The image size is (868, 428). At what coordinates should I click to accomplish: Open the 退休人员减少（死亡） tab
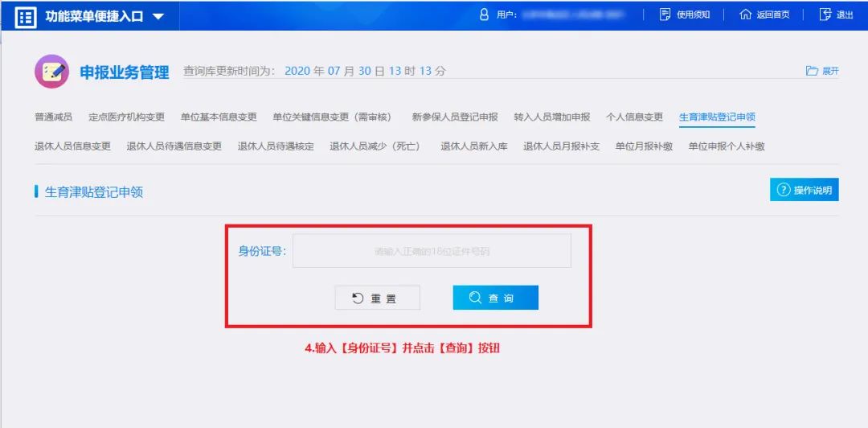(376, 146)
